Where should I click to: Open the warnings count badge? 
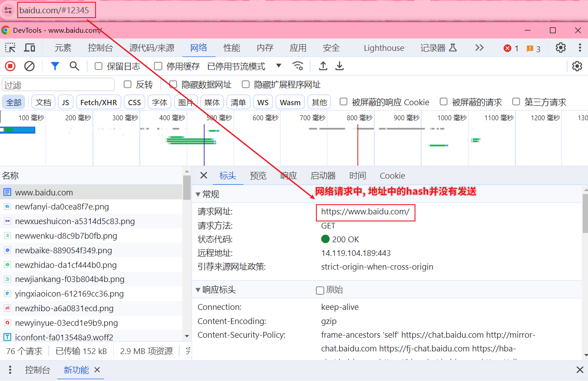click(x=534, y=49)
